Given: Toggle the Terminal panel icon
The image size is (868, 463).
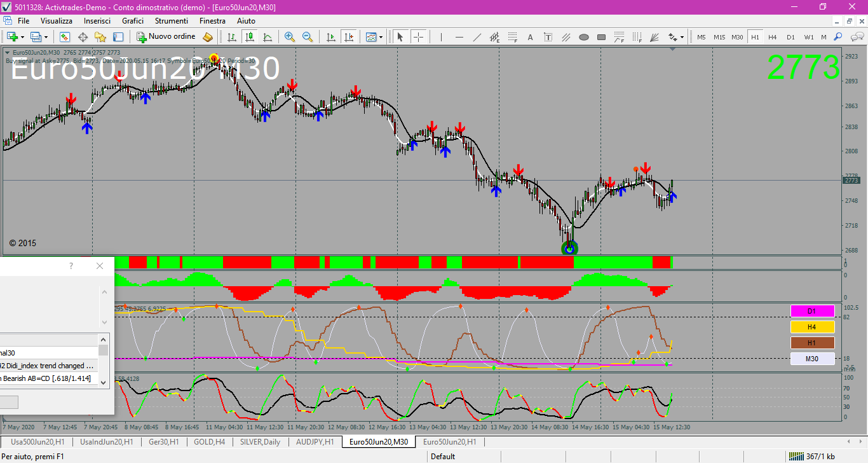Looking at the screenshot, I should 118,37.
